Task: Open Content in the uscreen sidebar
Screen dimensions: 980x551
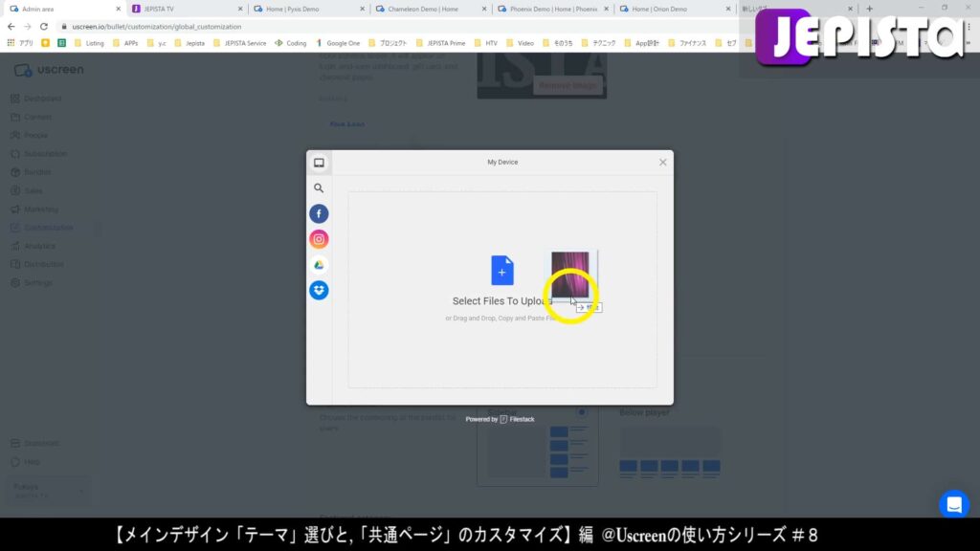Action: click(32, 117)
